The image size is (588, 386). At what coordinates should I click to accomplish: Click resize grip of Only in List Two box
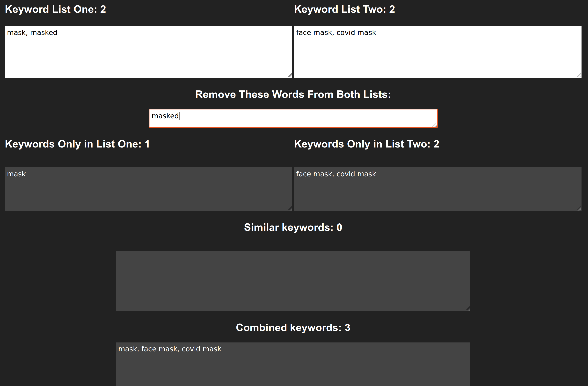point(579,208)
